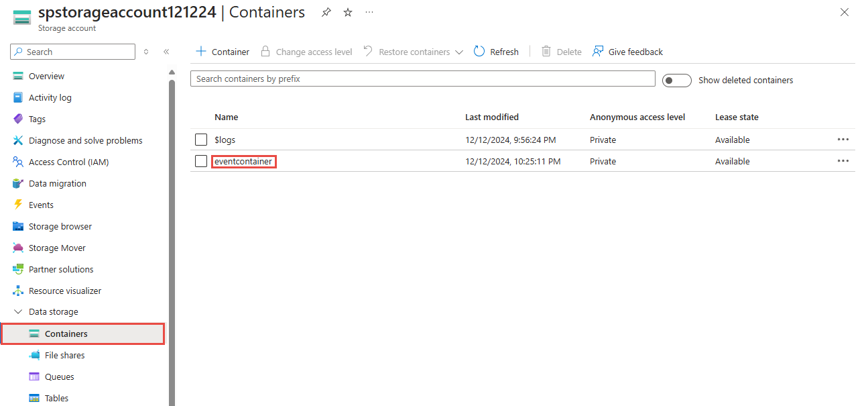868x406 pixels.
Task: Click the timestamp 12/12/2024, 10:25:11 PM
Action: click(513, 161)
